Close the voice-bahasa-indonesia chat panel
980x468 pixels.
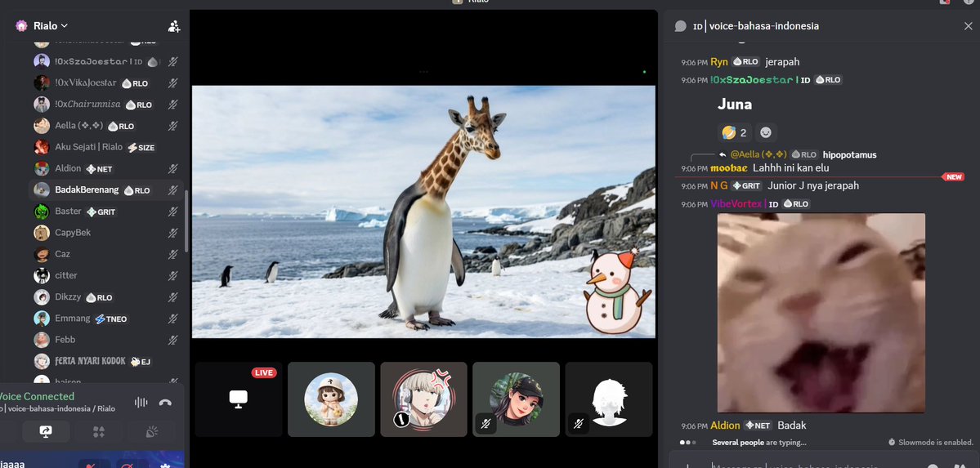[968, 26]
